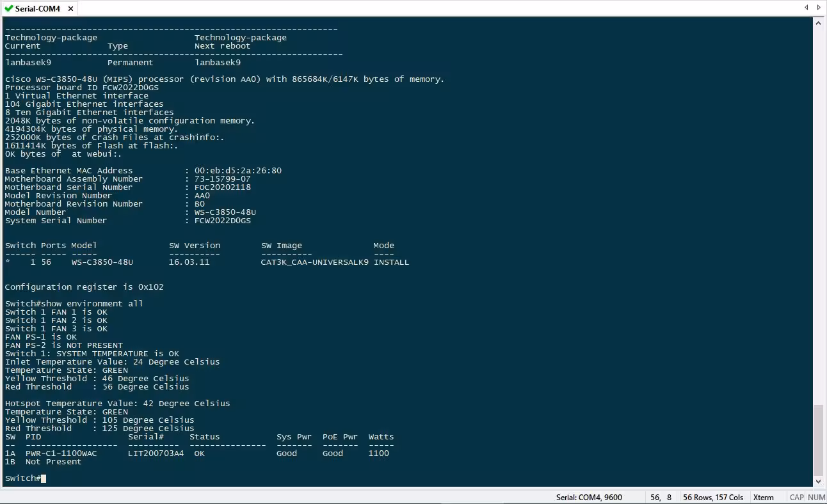Click the 'lanbasek9 Permanent' license row
This screenshot has width=827, height=504.
click(123, 63)
